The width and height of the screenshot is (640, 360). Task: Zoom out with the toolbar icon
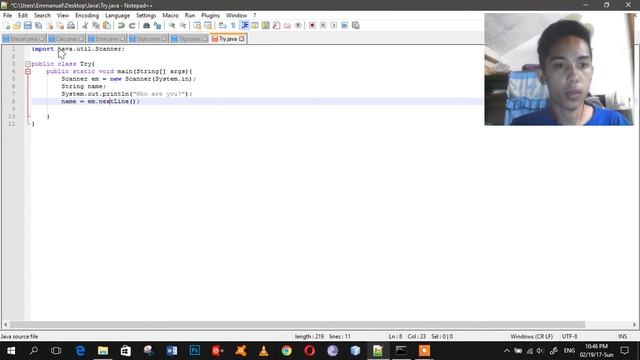pos(183,25)
